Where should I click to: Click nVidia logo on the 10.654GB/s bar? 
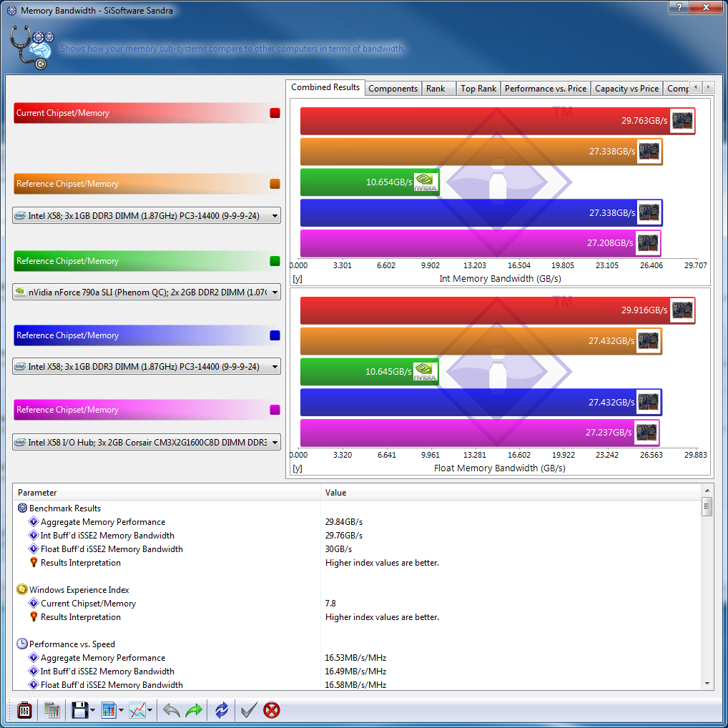point(426,182)
